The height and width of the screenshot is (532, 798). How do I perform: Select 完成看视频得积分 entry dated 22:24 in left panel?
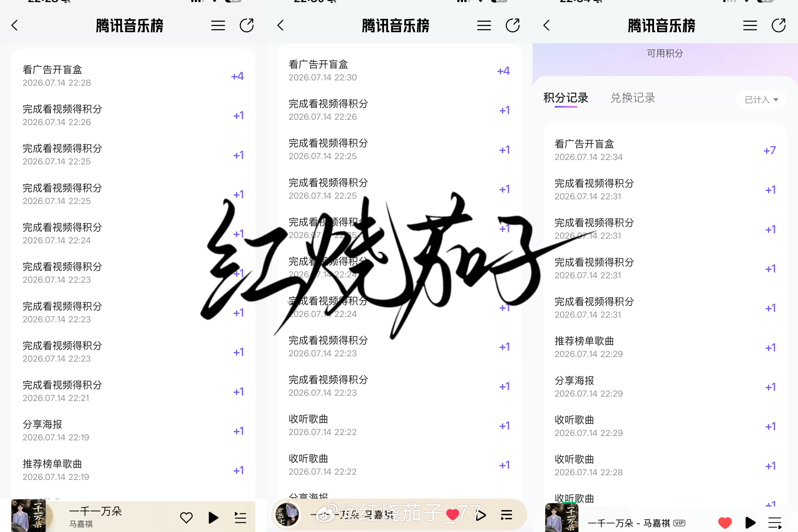(x=133, y=233)
